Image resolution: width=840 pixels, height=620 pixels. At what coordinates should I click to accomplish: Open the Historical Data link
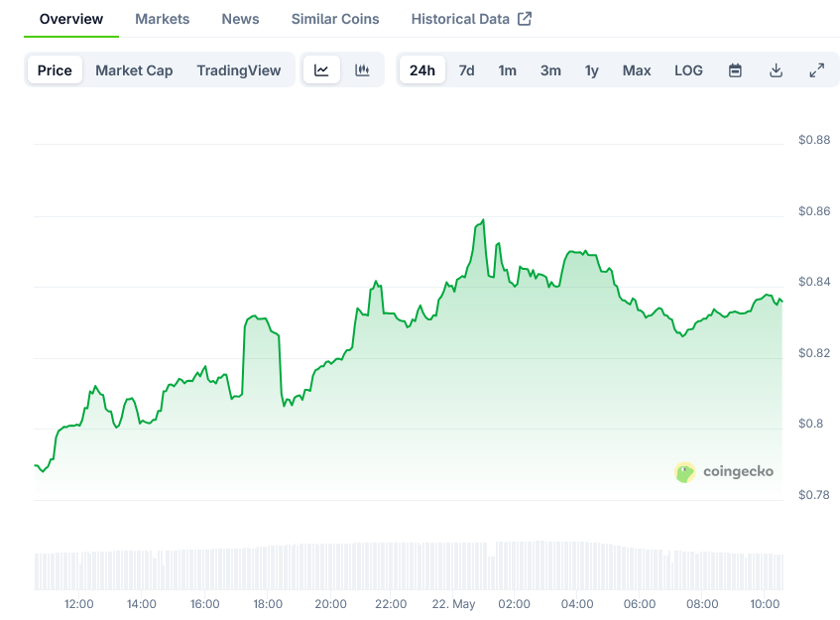click(x=460, y=19)
